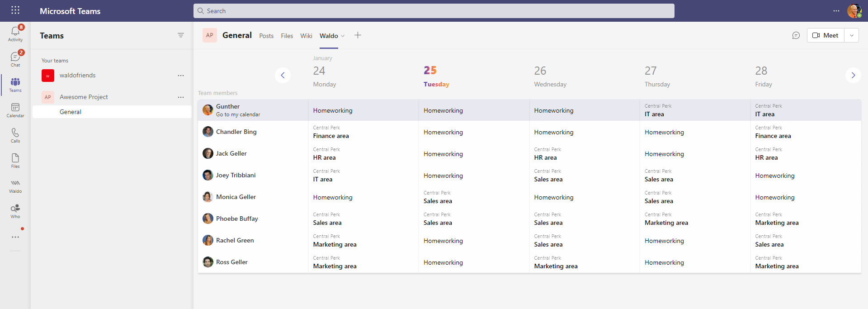Click Chandler Bing's name
The height and width of the screenshot is (309, 868).
pyautogui.click(x=236, y=132)
